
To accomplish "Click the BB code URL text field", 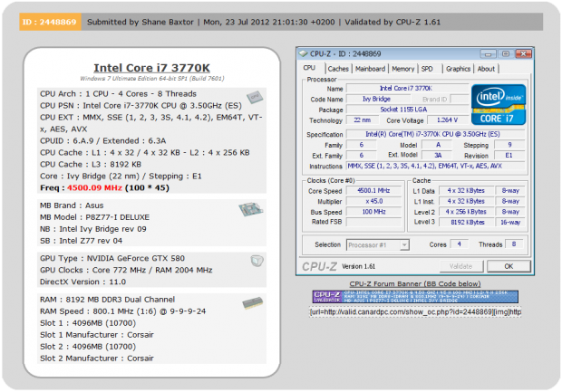I will pyautogui.click(x=415, y=312).
